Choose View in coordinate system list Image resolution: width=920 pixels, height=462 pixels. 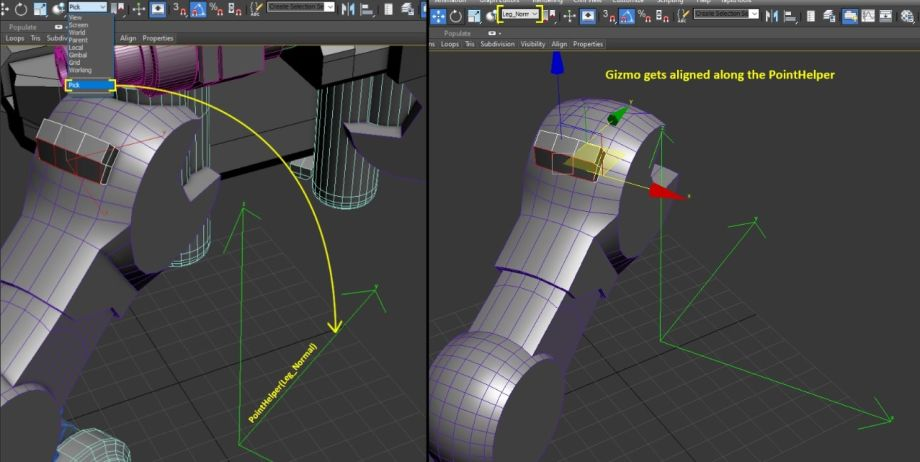pos(75,18)
